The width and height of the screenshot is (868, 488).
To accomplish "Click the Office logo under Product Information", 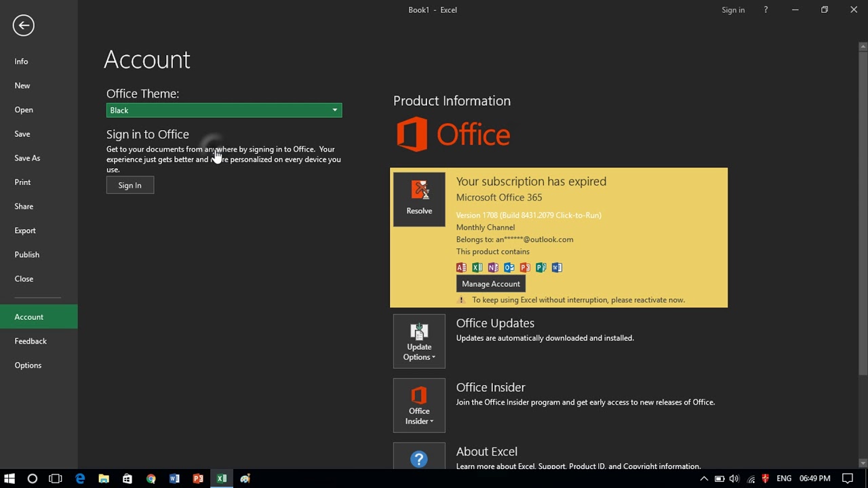I will click(x=453, y=134).
